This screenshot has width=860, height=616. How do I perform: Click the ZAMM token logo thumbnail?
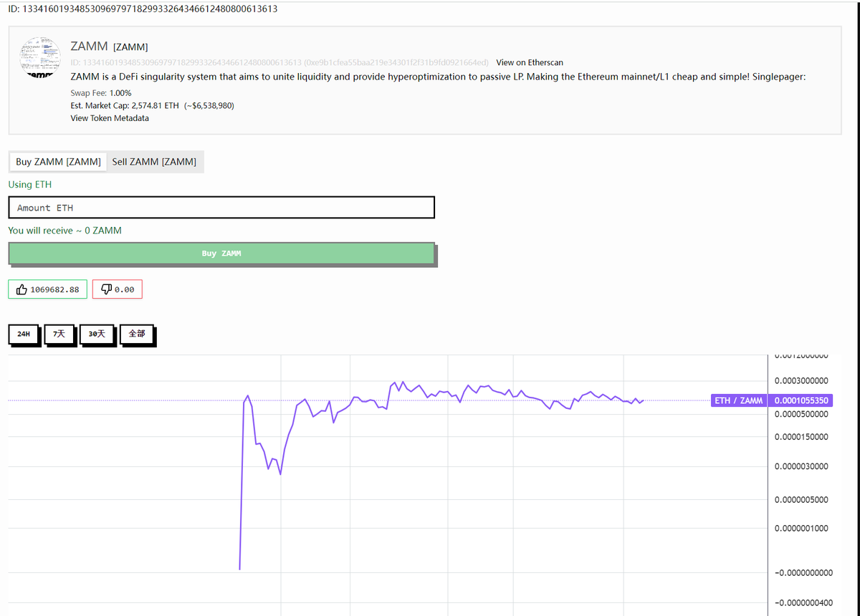(39, 56)
